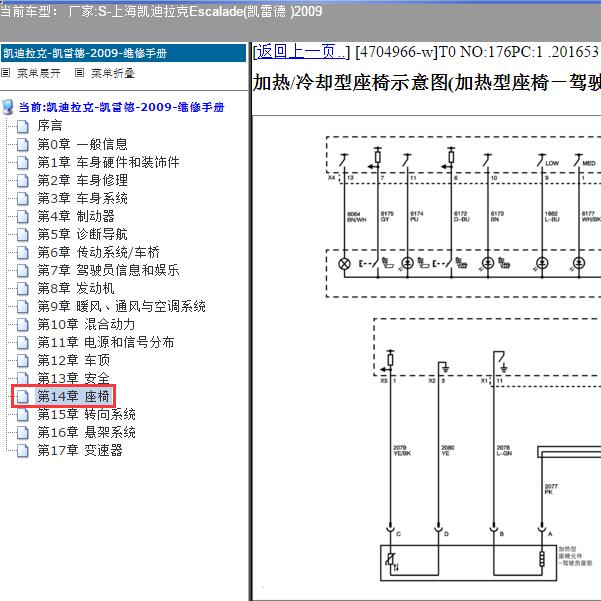This screenshot has width=601, height=601.
Task: Click the page icon for 第8章 发动机
Action: pyautogui.click(x=23, y=289)
